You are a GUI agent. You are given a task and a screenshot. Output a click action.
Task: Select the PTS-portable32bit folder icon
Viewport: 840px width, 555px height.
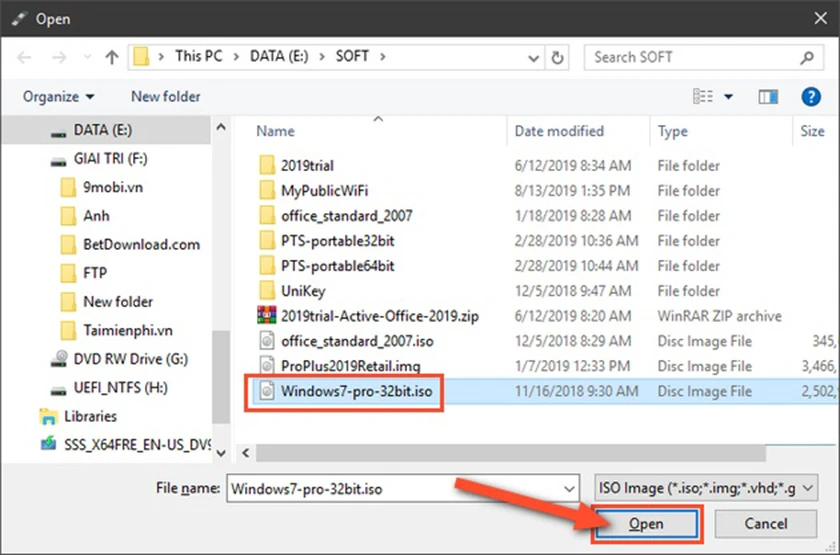pyautogui.click(x=267, y=241)
